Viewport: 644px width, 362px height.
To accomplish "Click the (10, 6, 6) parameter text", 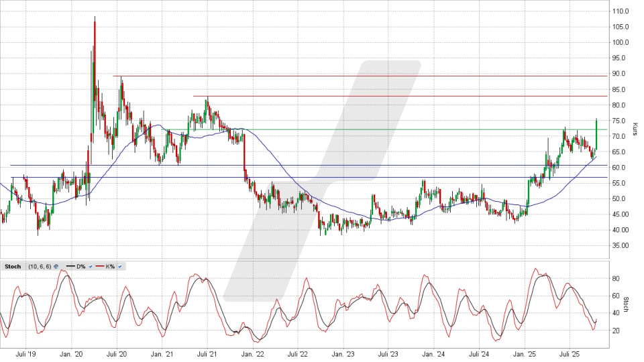I will (38, 267).
